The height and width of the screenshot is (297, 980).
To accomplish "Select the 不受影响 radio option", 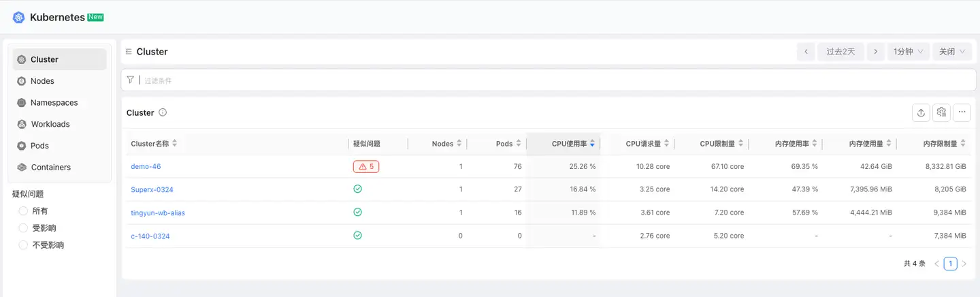I will coord(24,245).
